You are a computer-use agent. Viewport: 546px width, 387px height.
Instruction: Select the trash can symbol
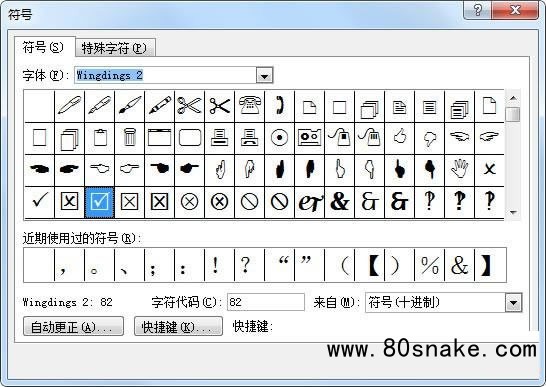[x=130, y=138]
